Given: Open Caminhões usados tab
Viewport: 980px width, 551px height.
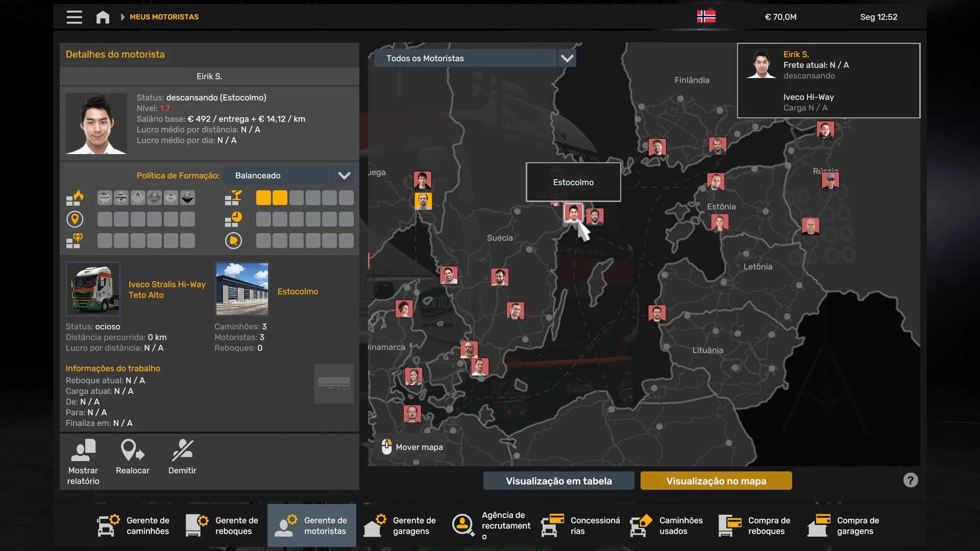Looking at the screenshot, I should tap(667, 525).
